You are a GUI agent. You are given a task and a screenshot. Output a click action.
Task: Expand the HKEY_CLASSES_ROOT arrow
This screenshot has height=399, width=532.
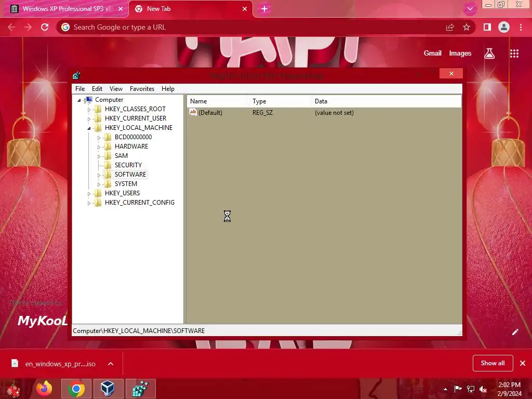[89, 110]
